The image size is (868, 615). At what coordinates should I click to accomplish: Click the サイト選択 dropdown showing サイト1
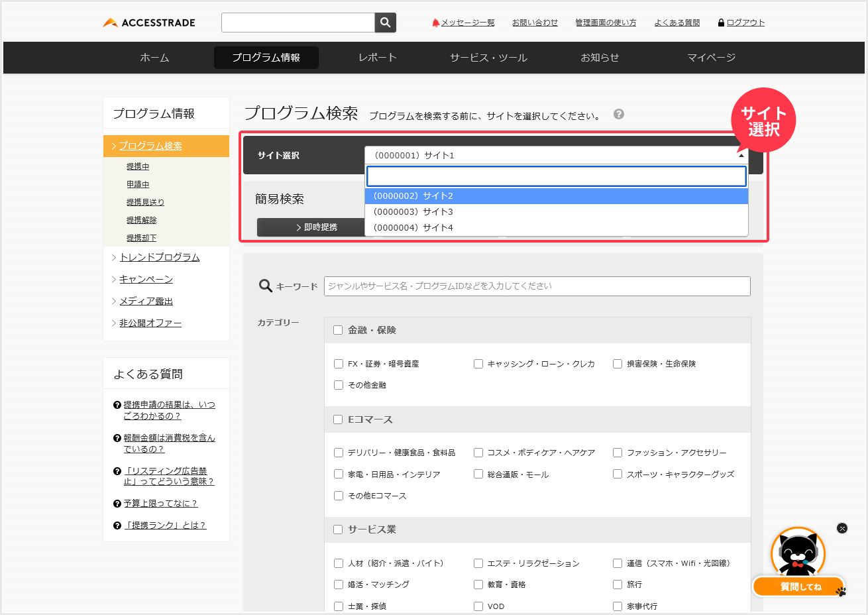557,155
